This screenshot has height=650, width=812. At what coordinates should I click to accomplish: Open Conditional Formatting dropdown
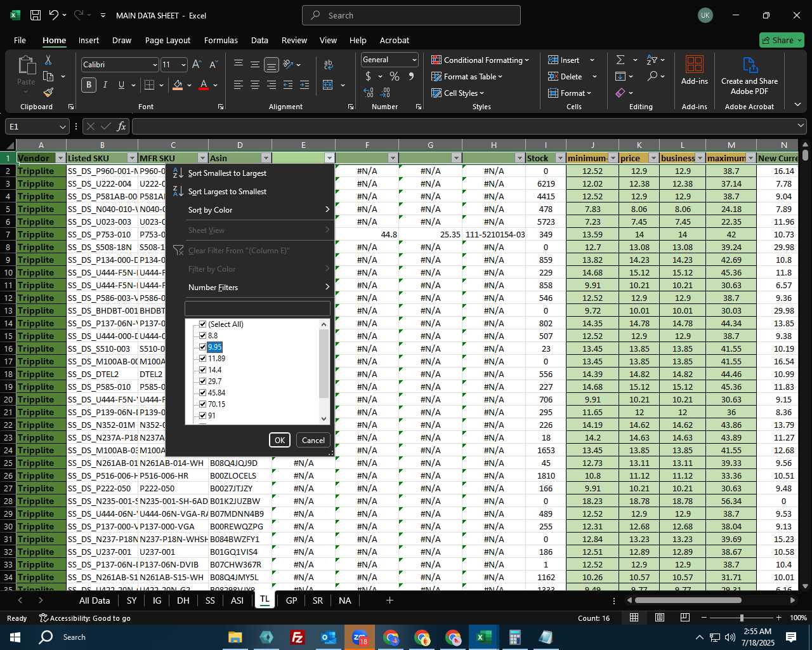click(480, 60)
